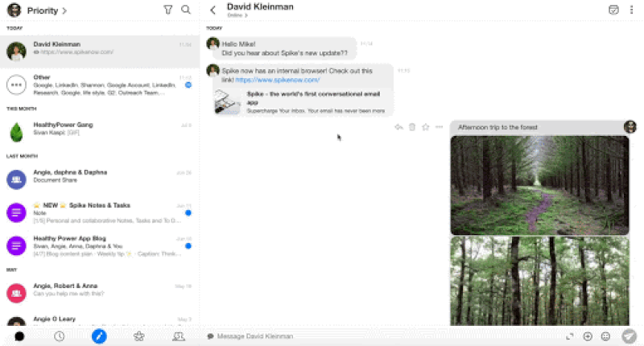Image resolution: width=644 pixels, height=346 pixels.
Task: Open the inbox tab in bottom bar
Action: [x=19, y=336]
